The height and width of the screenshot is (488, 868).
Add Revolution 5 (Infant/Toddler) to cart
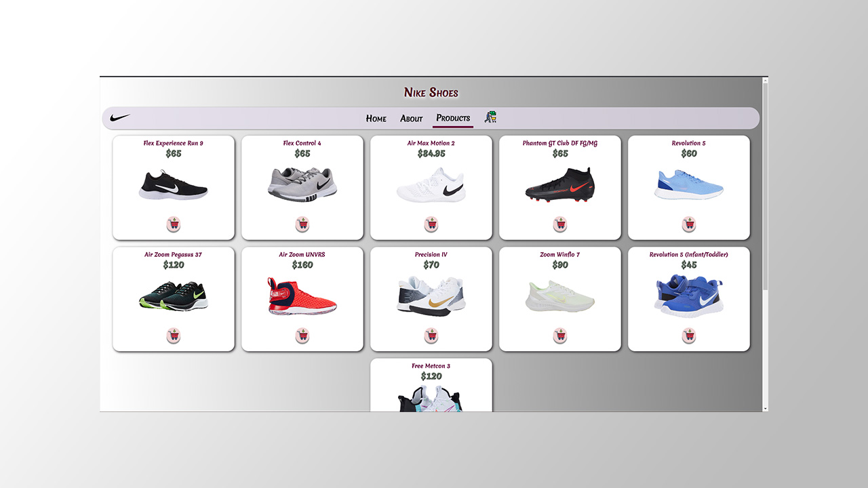[x=689, y=335]
